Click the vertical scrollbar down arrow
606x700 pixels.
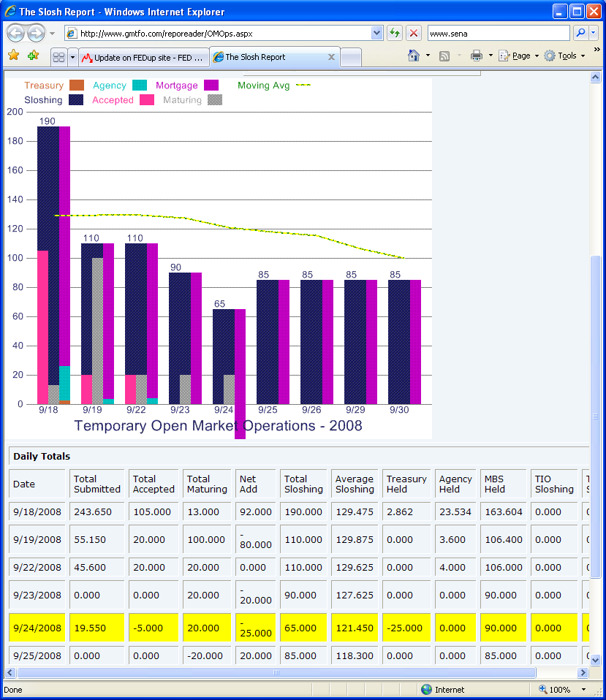click(595, 660)
